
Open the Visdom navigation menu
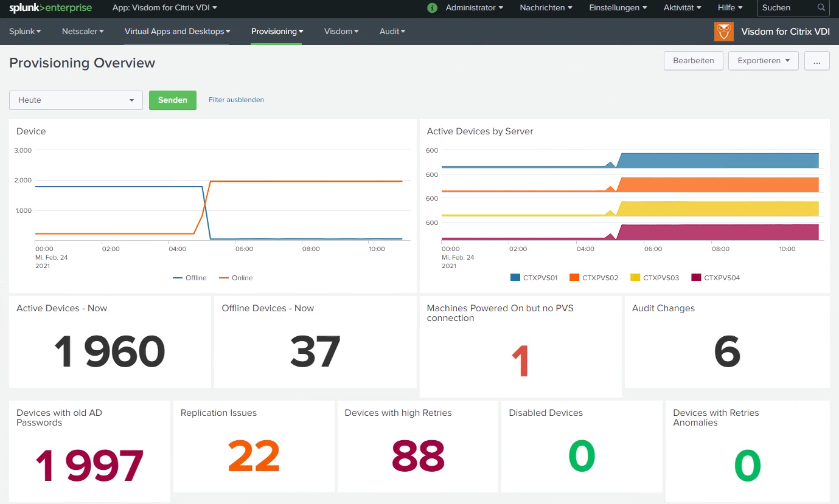pos(341,31)
